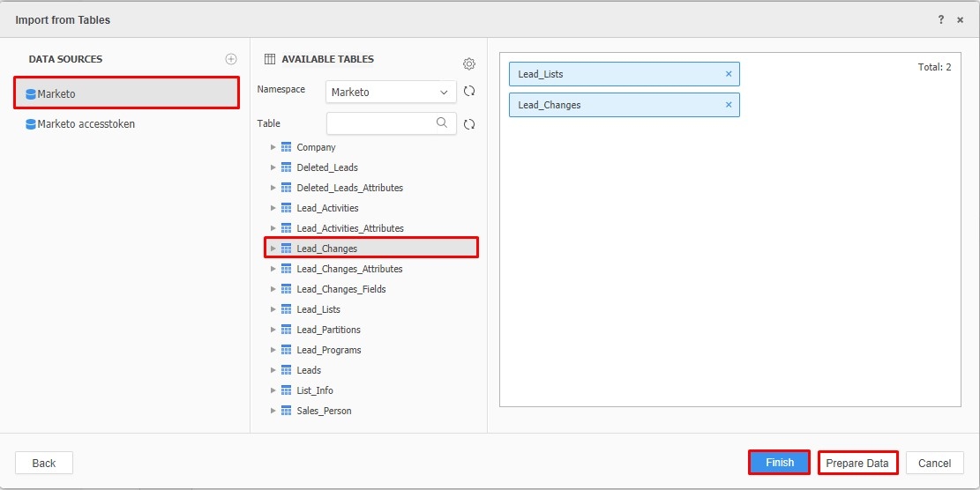Click the Lead_Activities table name
Image resolution: width=980 pixels, height=490 pixels.
click(327, 208)
